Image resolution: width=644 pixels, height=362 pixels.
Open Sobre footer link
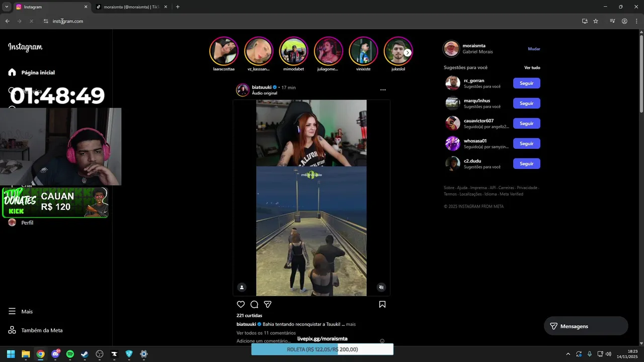click(x=449, y=188)
